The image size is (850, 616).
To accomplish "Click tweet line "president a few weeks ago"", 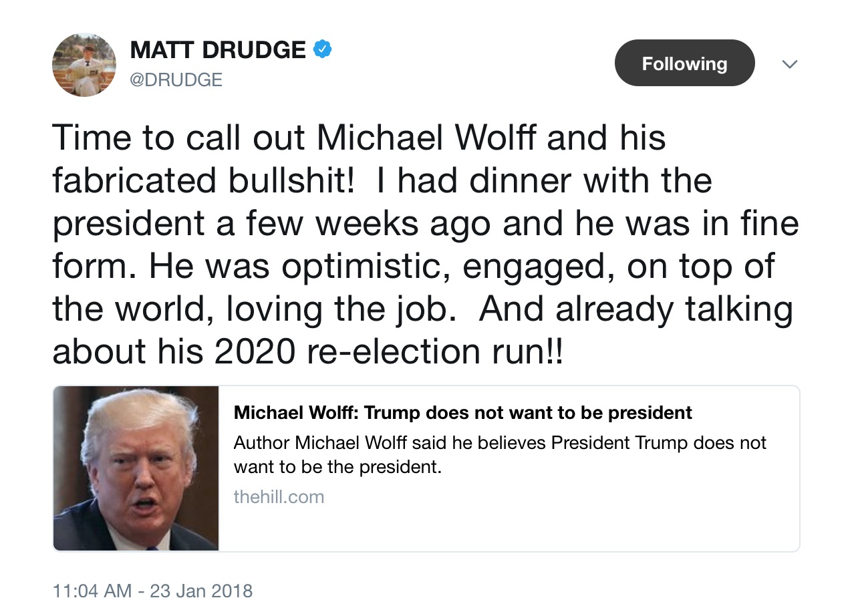I will tap(426, 224).
